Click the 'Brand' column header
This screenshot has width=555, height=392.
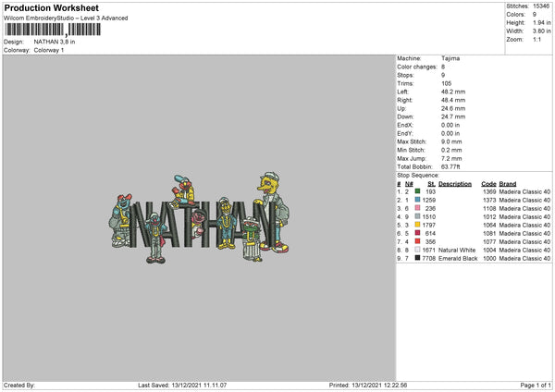[x=508, y=184]
